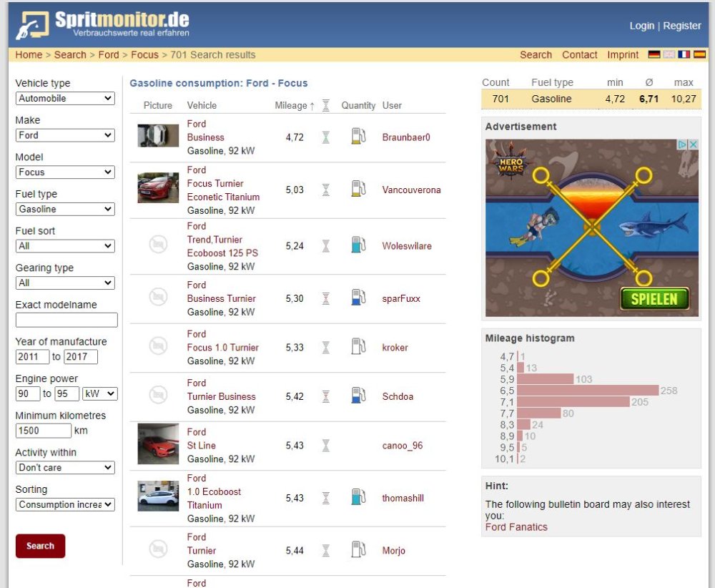Image resolution: width=715 pixels, height=588 pixels.
Task: Click the Login link
Action: tap(641, 26)
